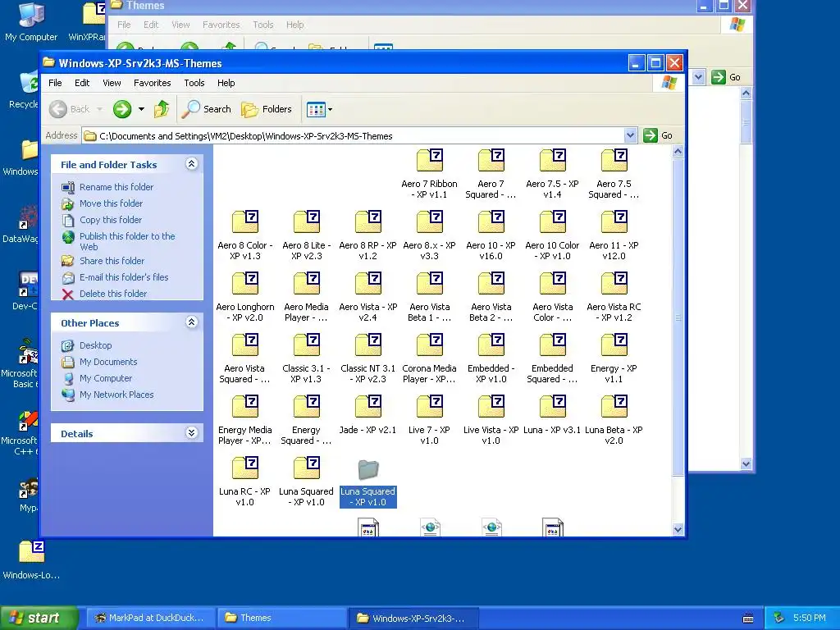Toggle the Folders pane
The width and height of the screenshot is (840, 630).
(x=267, y=109)
